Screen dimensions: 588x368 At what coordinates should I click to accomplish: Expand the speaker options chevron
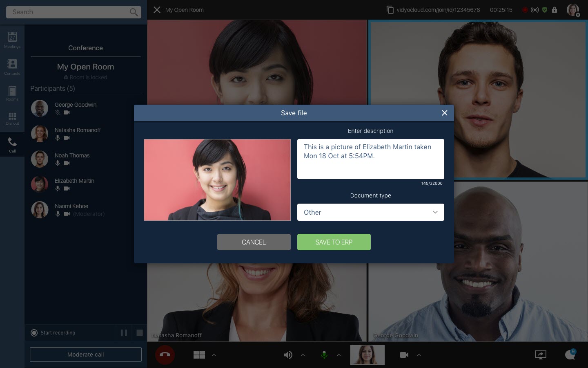[x=303, y=355]
